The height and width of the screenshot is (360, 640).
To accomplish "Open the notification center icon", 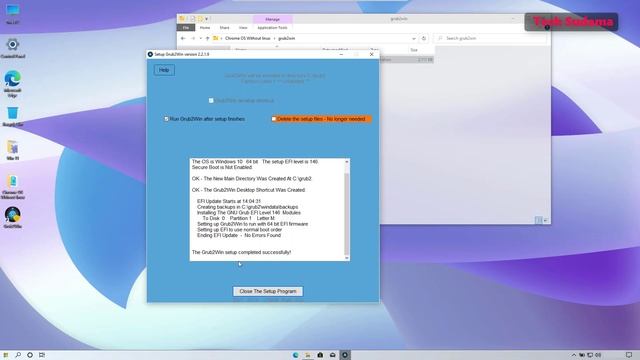I will click(629, 355).
